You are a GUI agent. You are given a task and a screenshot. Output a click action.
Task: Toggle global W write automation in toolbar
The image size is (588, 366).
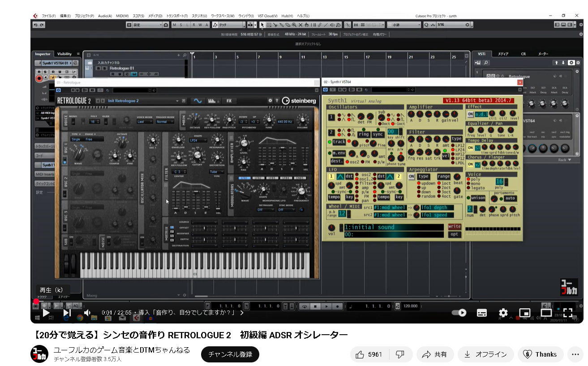click(x=200, y=25)
